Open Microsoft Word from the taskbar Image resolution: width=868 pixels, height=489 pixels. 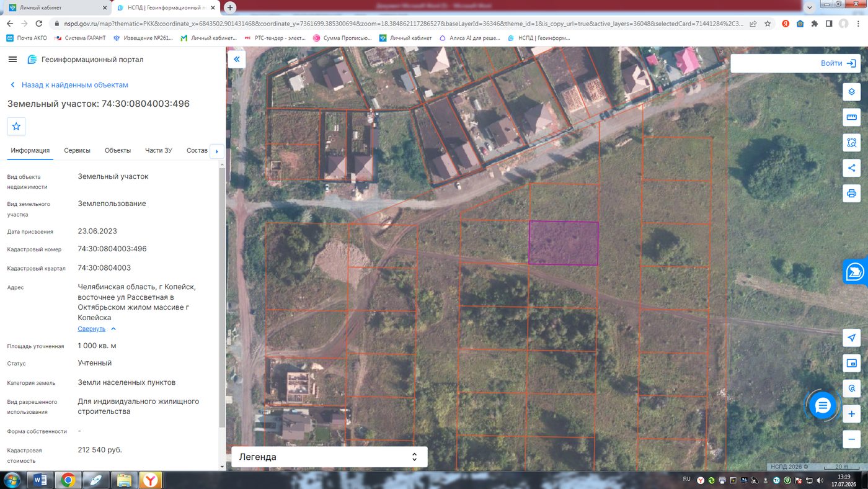pyautogui.click(x=40, y=480)
